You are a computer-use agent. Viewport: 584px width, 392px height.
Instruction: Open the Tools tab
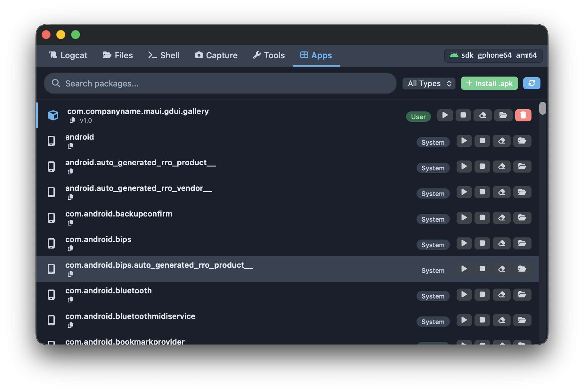(x=269, y=55)
